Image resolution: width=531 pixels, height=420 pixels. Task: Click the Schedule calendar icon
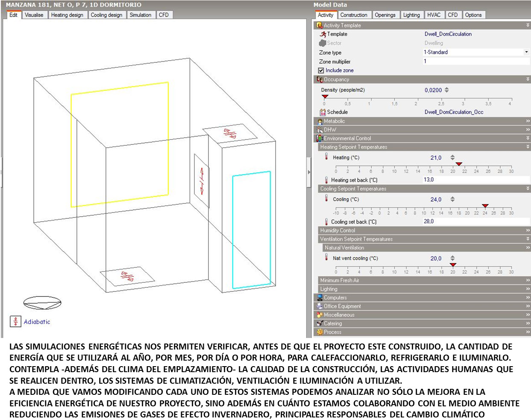(323, 112)
